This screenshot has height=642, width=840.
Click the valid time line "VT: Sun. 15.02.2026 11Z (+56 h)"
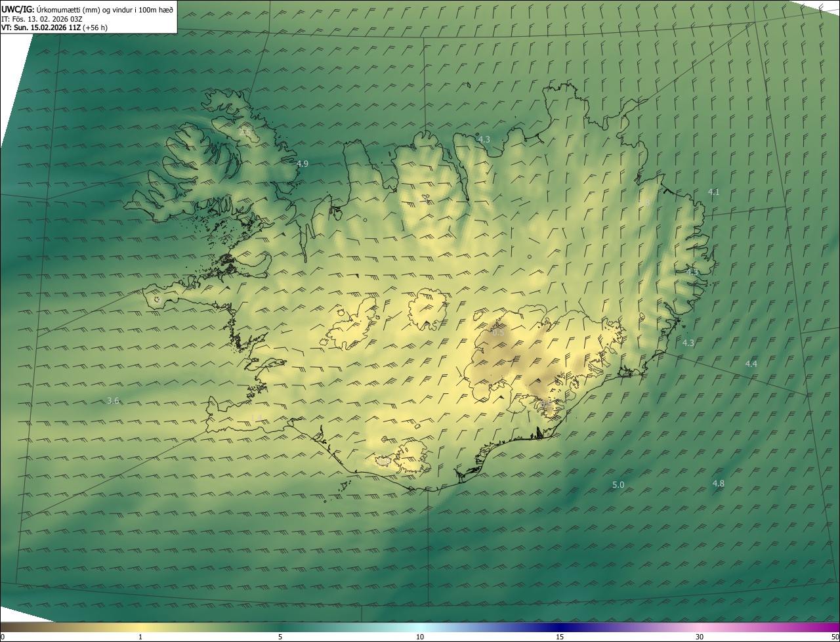[x=54, y=28]
